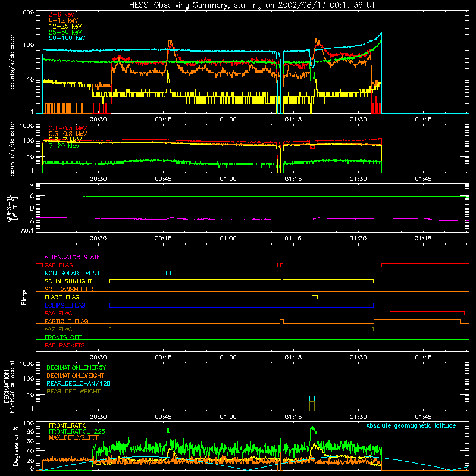Click the FRONTS_OFF flag label
This screenshot has width=476, height=476.
63,337
